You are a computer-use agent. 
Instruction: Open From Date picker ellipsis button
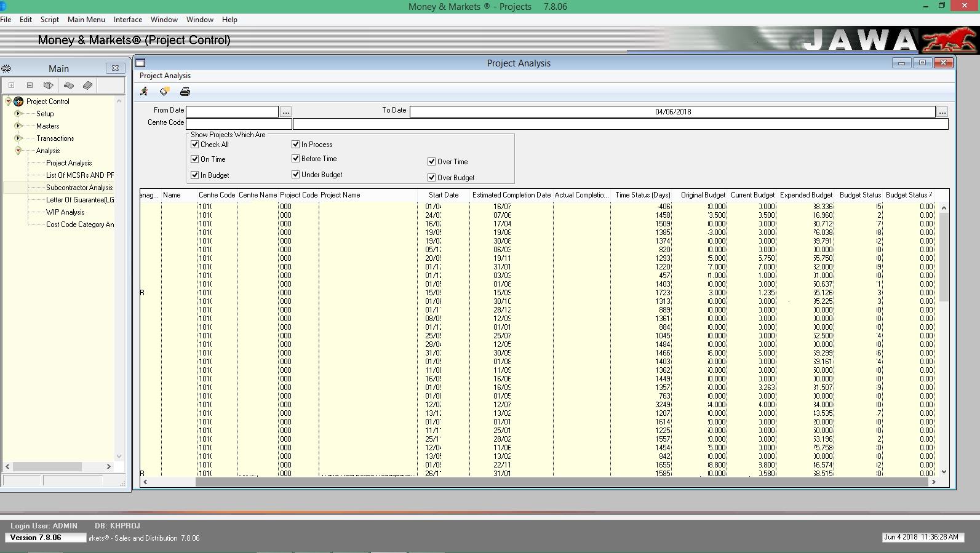tap(286, 112)
